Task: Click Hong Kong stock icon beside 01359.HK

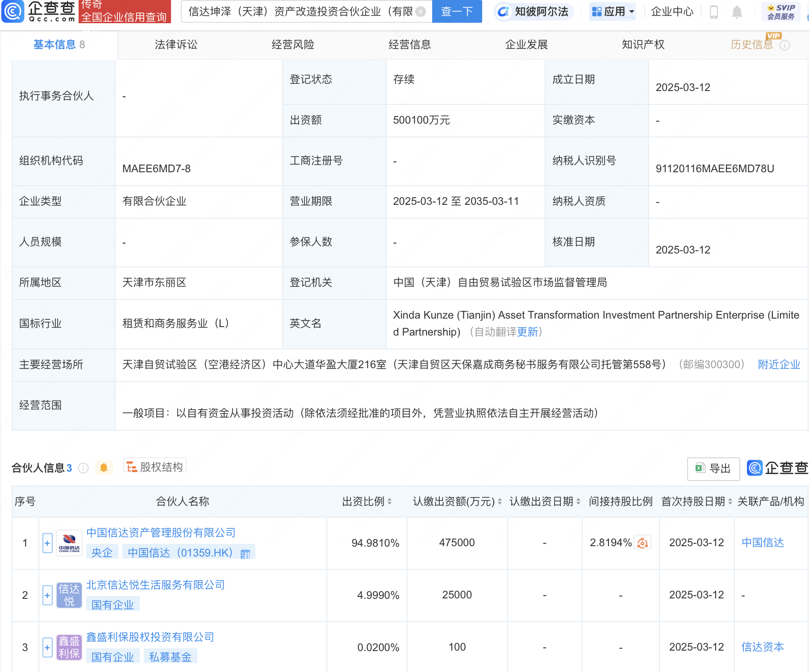Action: [246, 554]
